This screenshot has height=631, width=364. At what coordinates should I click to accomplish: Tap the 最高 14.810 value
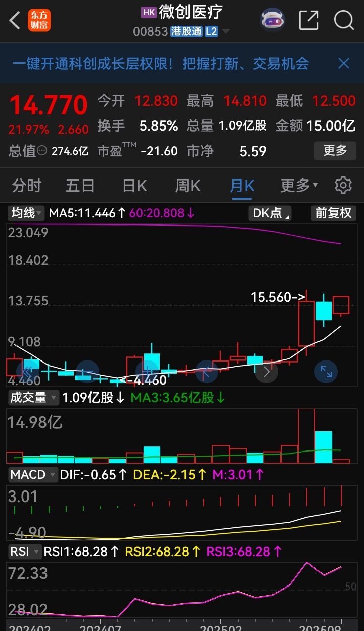click(245, 101)
